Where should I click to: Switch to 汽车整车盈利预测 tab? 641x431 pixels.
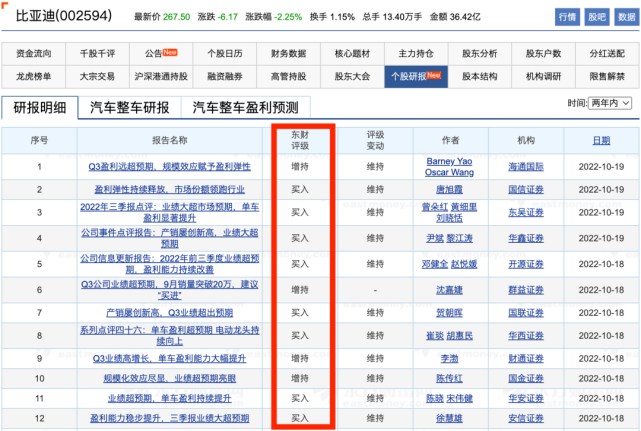pos(245,108)
